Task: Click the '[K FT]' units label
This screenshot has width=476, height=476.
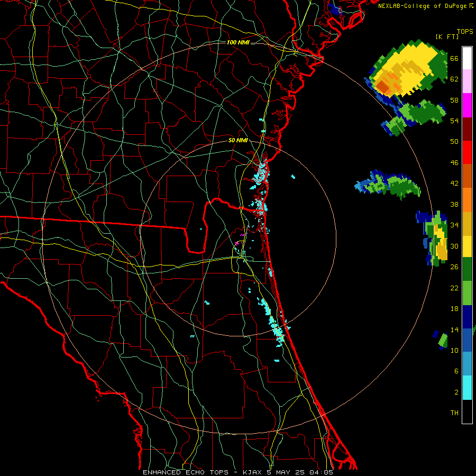Action: click(447, 36)
